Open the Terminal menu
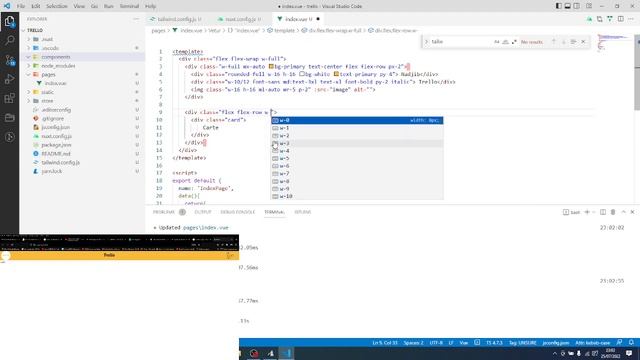Viewport: 640px width, 360px height. click(129, 6)
